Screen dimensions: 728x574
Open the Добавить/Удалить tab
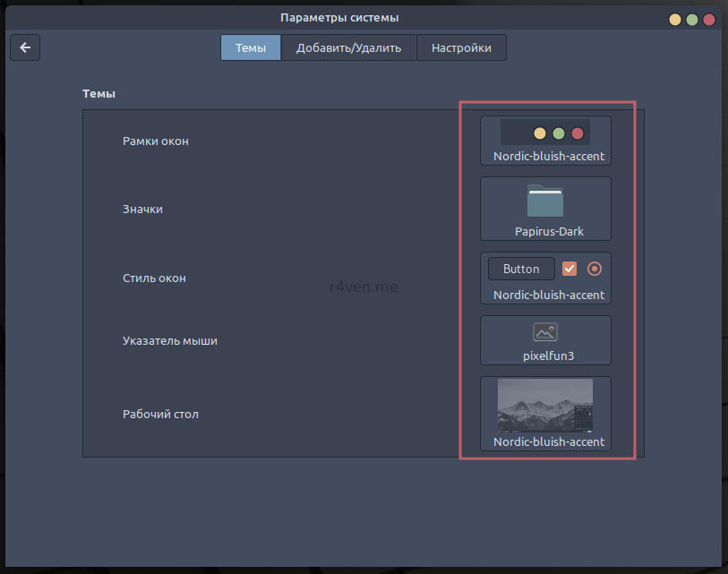coord(348,48)
